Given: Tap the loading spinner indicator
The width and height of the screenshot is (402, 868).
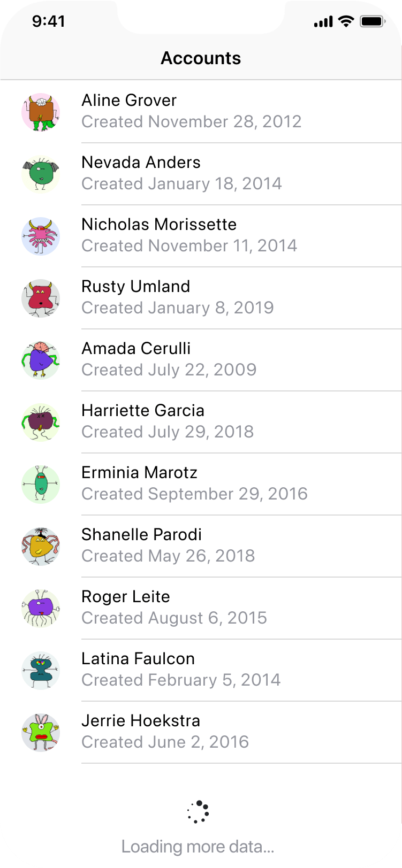Looking at the screenshot, I should [198, 812].
